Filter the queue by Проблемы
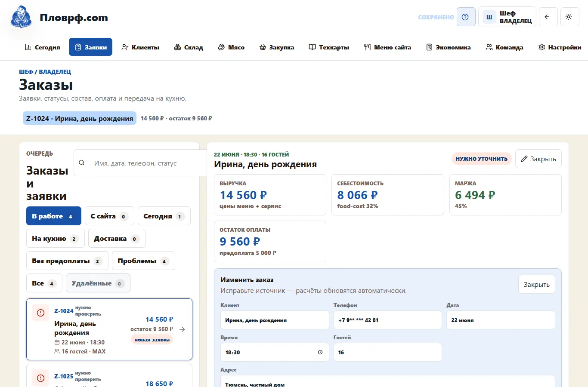 point(143,261)
